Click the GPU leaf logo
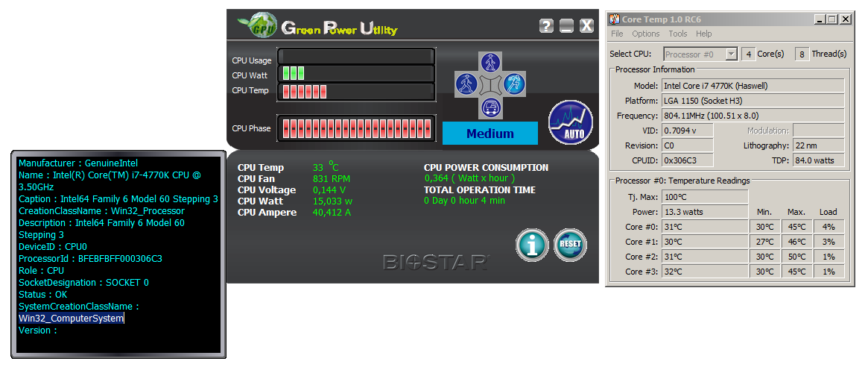The height and width of the screenshot is (376, 868). pos(258,25)
